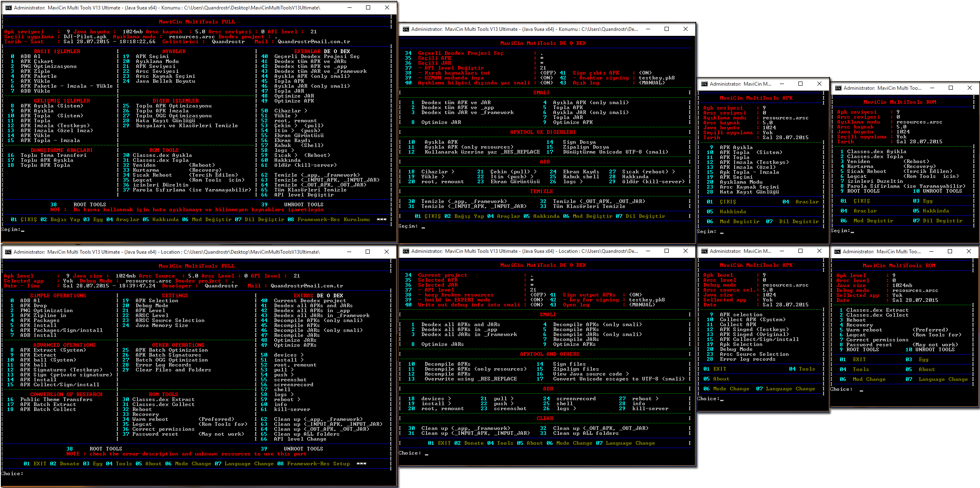Screen dimensions: 980x488
Task: Click 'Parola Sıfırlama' in the Turkish ROM window
Action: coord(873,186)
